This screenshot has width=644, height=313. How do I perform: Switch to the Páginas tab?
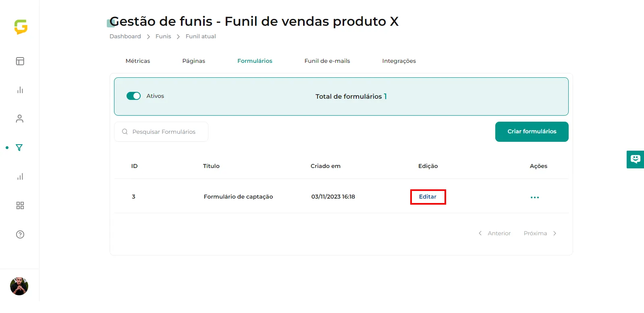[194, 61]
